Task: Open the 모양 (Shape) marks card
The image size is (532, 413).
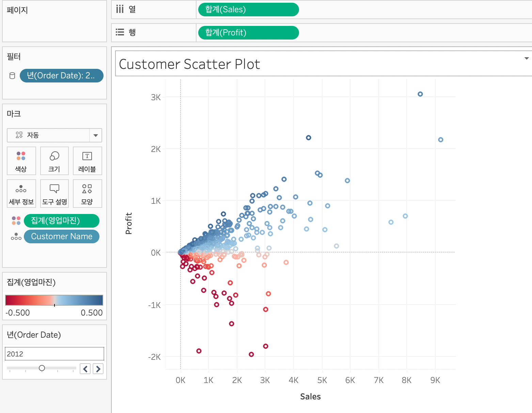Action: click(x=87, y=193)
